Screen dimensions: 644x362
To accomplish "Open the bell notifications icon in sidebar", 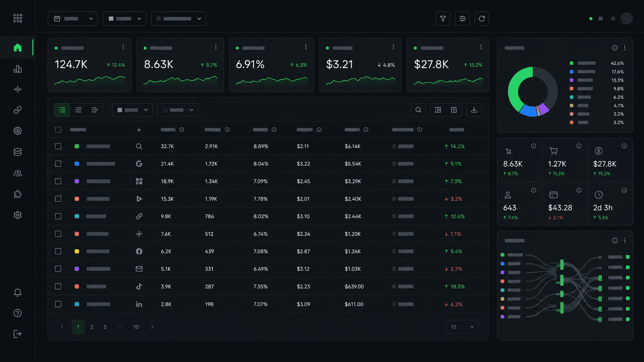I will pos(17,293).
